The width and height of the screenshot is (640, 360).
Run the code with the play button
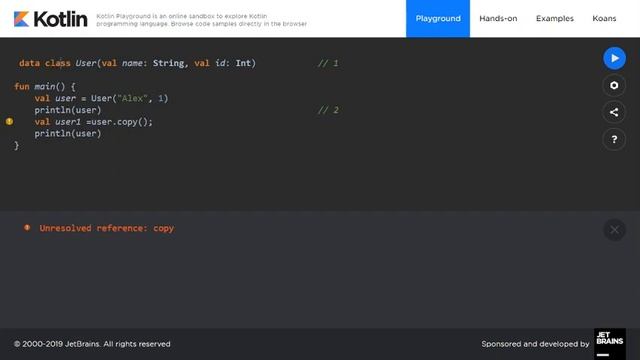614,58
